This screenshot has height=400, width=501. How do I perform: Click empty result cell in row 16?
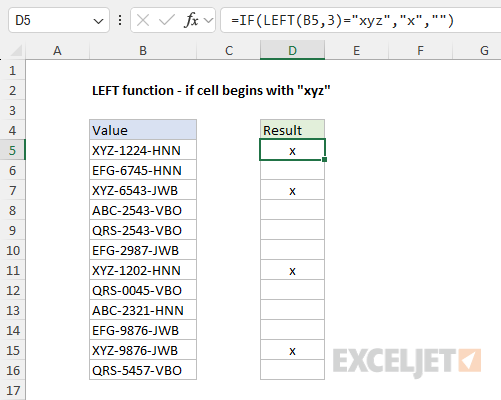click(x=292, y=370)
